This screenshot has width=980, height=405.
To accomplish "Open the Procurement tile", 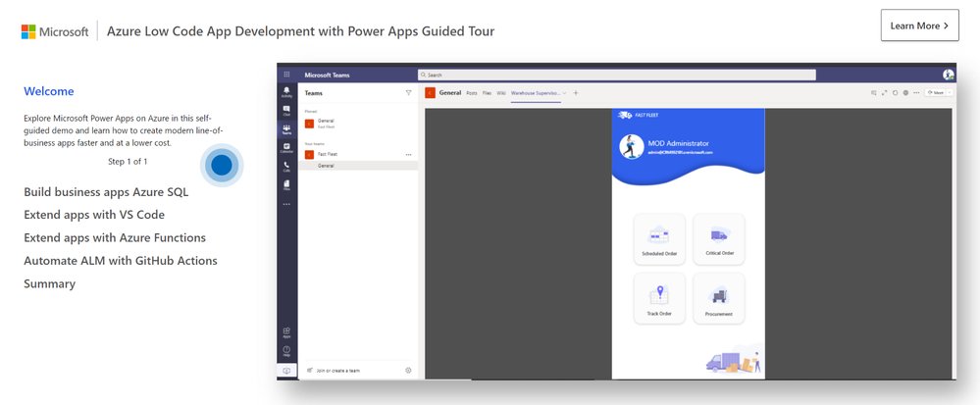I will [719, 298].
